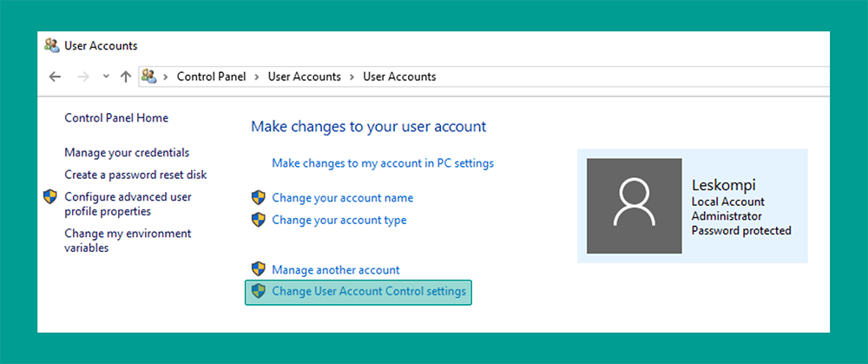
Task: Click the forward navigation arrow
Action: (x=83, y=76)
